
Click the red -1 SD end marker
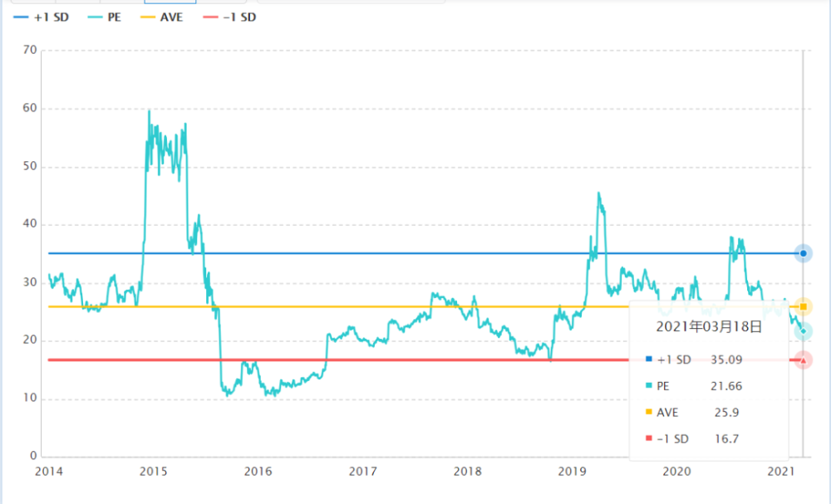point(803,360)
